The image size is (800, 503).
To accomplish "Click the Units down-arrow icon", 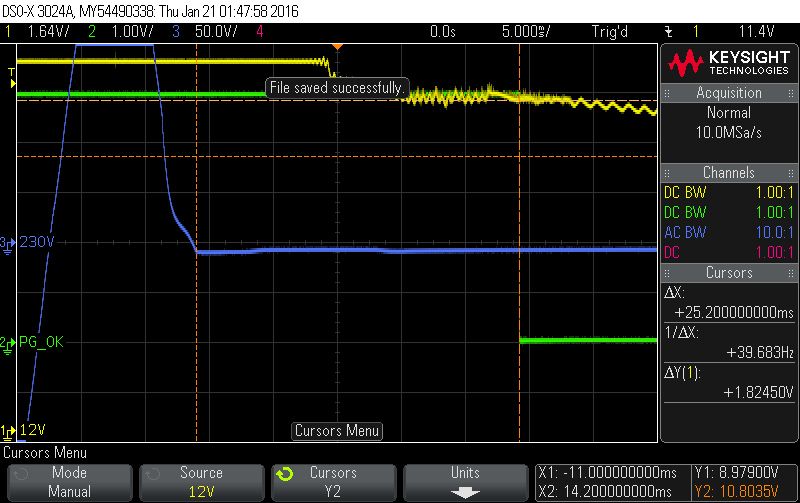I will coord(465,492).
